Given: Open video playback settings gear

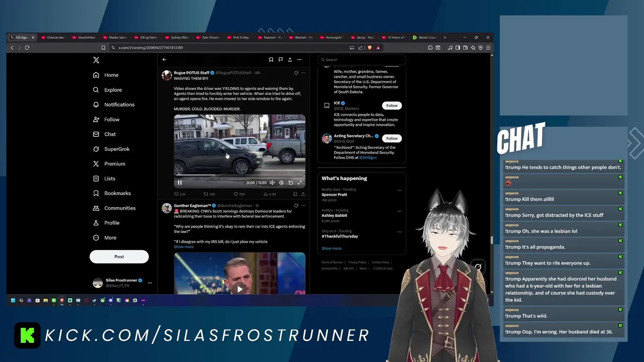Looking at the screenshot, I should [281, 183].
